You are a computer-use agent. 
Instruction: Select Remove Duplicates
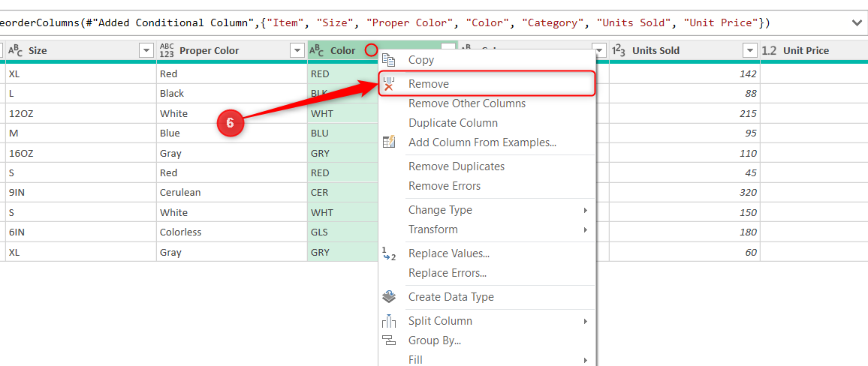(x=487, y=166)
